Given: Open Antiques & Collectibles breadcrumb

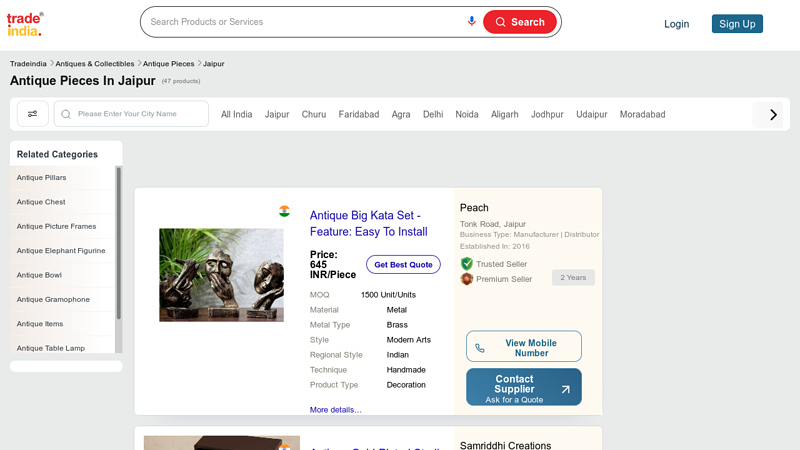Looking at the screenshot, I should tap(94, 64).
